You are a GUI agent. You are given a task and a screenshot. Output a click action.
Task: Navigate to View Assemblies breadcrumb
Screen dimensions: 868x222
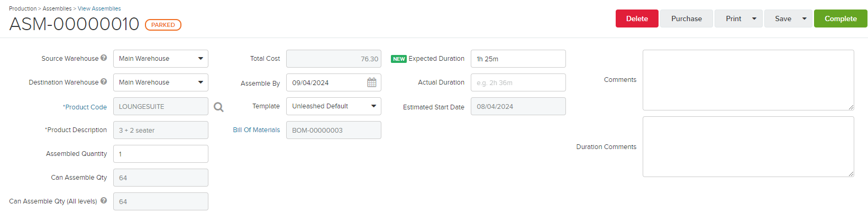(x=99, y=8)
